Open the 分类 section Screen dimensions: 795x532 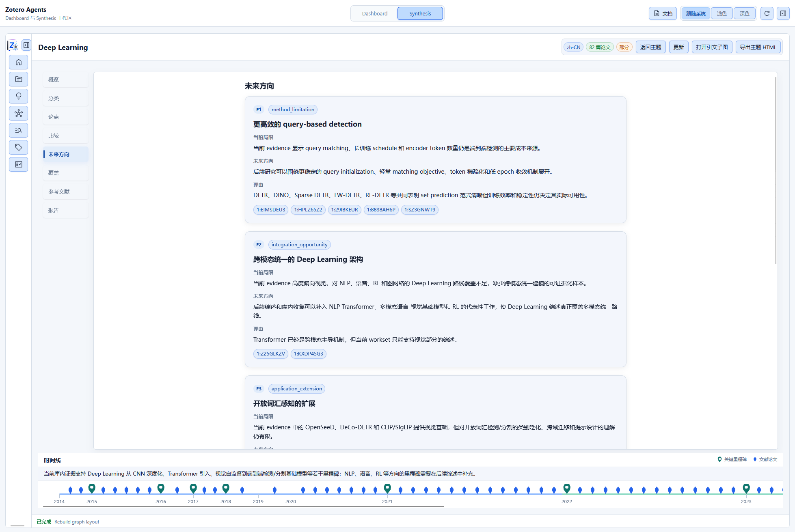coord(66,98)
